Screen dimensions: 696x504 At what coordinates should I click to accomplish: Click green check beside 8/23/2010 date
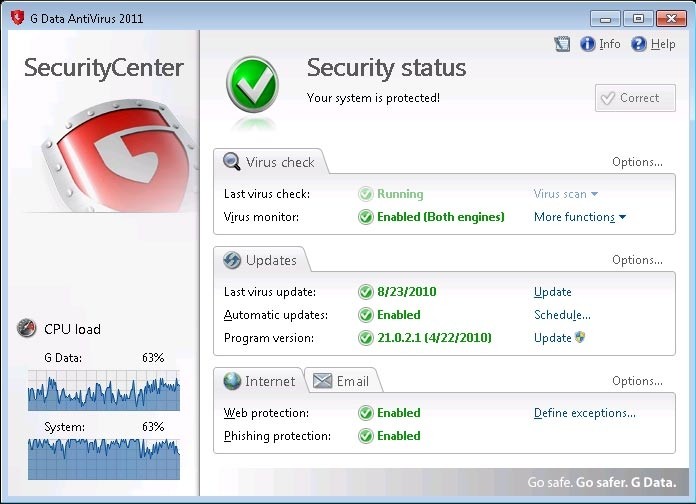[365, 292]
